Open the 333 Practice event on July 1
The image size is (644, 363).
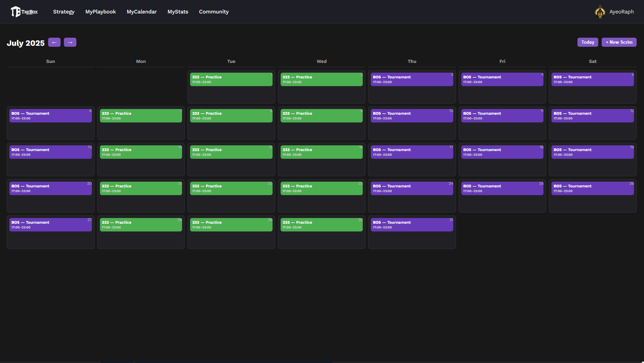[x=231, y=79]
